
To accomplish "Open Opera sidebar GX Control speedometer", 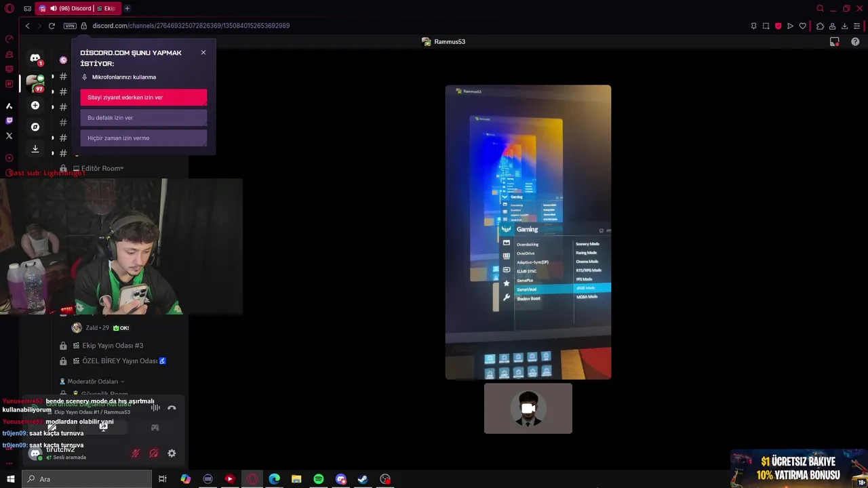I will tap(9, 39).
